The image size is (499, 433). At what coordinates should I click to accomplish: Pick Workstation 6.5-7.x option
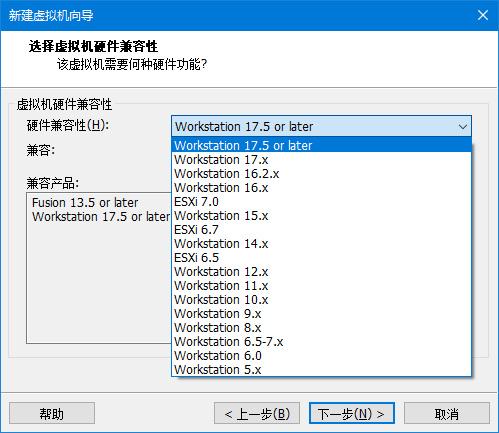321,342
